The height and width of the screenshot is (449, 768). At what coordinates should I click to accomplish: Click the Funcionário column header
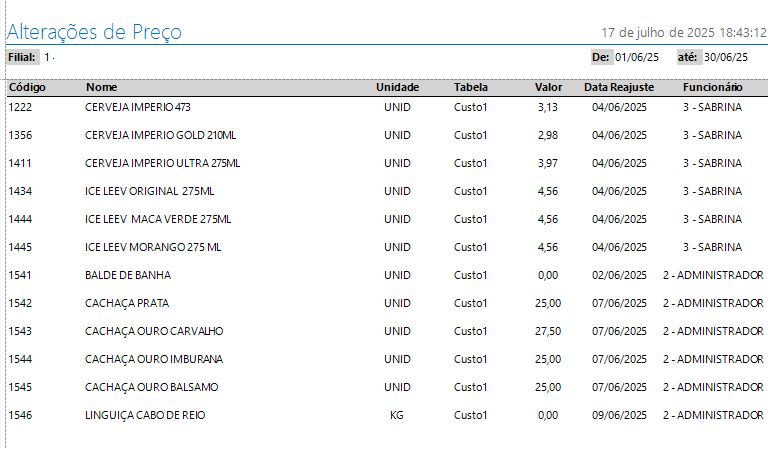tap(712, 87)
